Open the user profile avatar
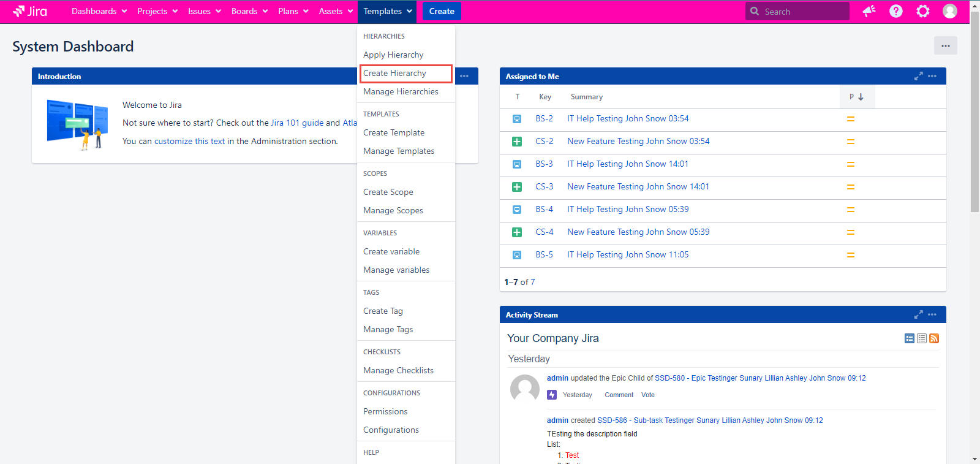Screen dimensions: 980x464 click(x=949, y=11)
